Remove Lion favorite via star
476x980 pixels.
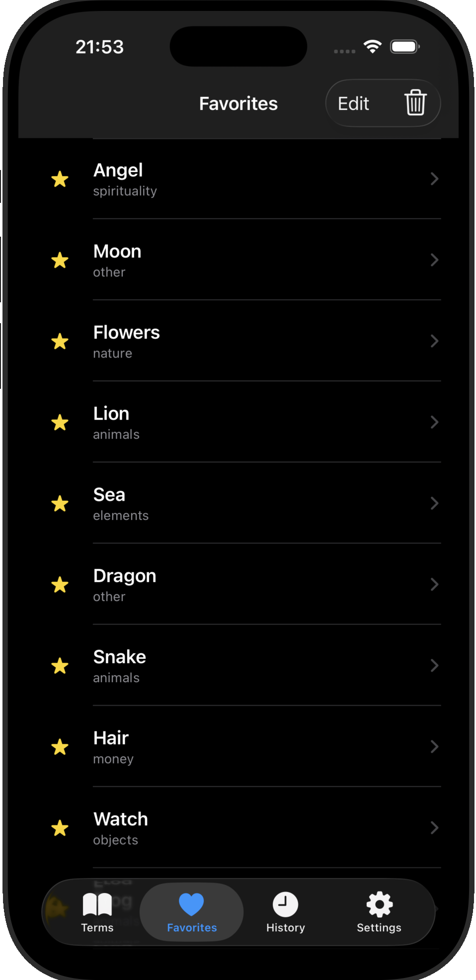coord(60,423)
